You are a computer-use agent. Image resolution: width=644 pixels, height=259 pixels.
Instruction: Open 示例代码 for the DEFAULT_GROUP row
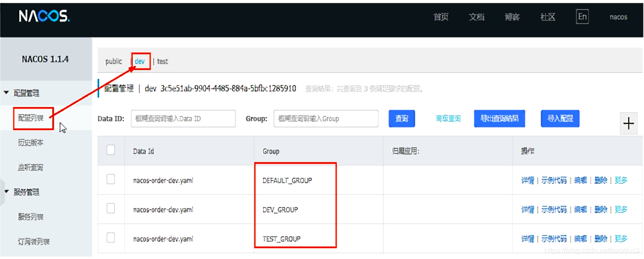[x=554, y=180]
